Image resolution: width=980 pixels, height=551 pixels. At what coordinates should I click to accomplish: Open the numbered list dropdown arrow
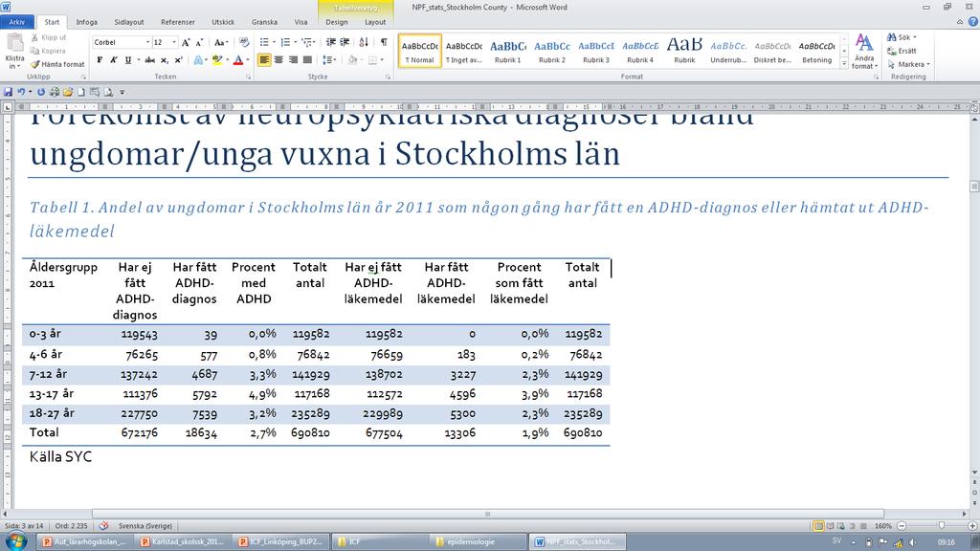(x=295, y=42)
